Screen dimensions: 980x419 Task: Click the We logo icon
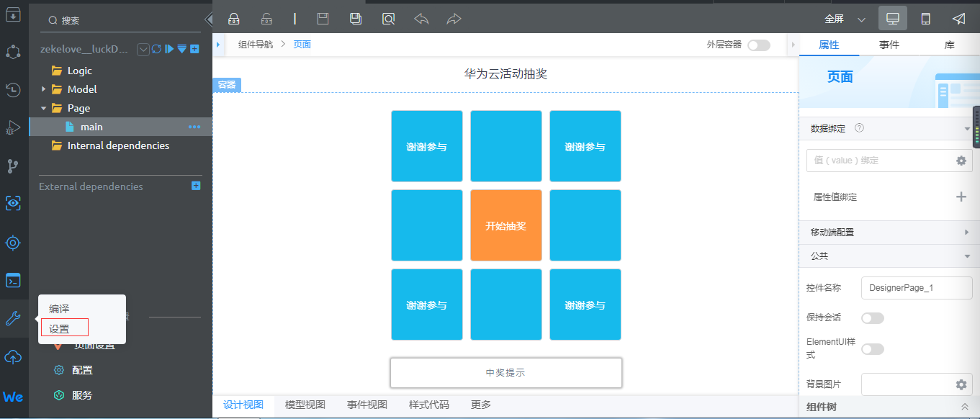[13, 397]
